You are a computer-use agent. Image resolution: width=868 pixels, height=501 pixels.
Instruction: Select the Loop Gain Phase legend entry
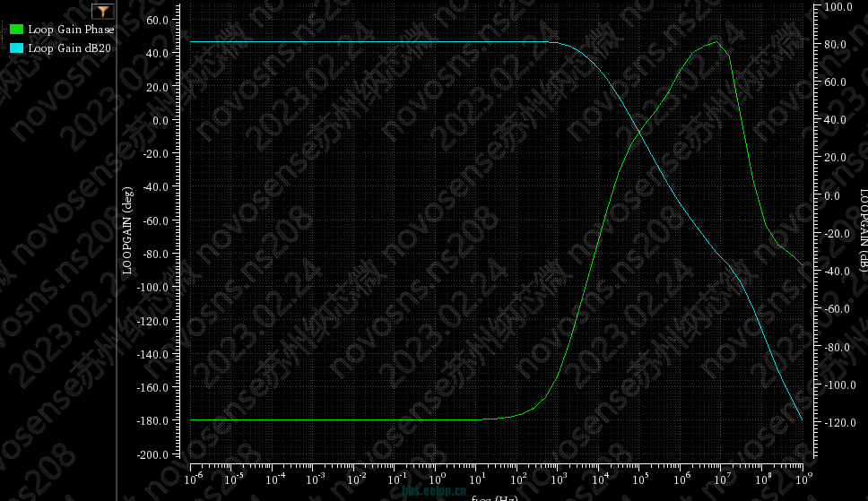point(70,30)
